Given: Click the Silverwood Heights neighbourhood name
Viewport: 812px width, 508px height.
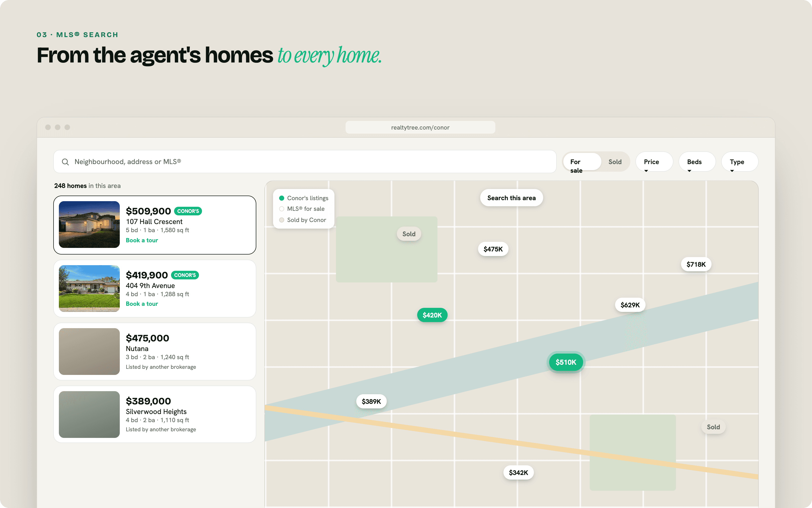Looking at the screenshot, I should tap(156, 411).
